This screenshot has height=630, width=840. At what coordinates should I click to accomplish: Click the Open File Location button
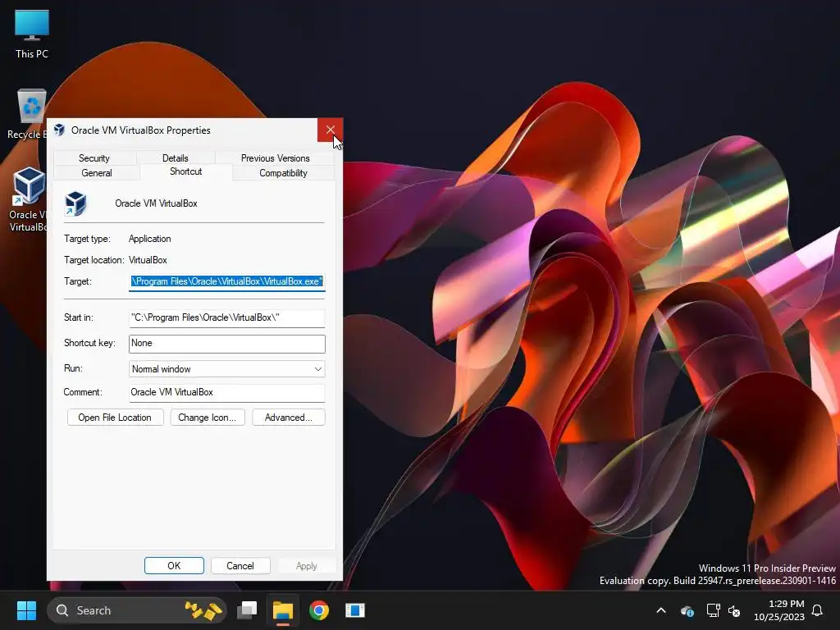pyautogui.click(x=115, y=418)
